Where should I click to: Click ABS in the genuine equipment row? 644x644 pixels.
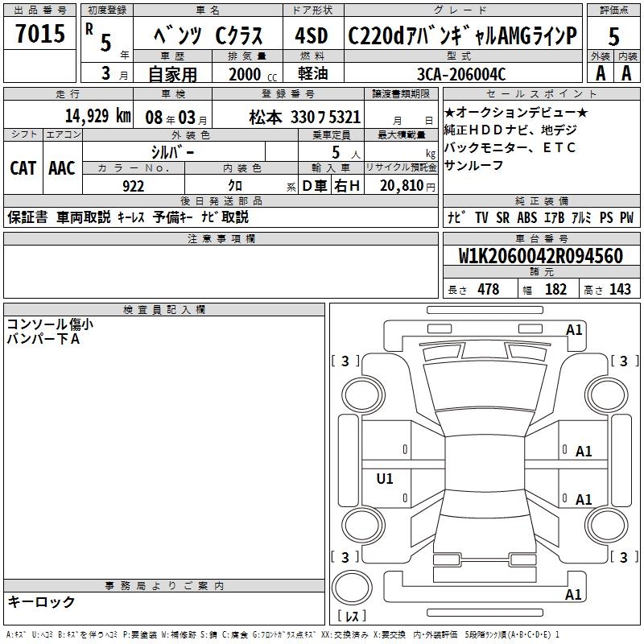[527, 217]
